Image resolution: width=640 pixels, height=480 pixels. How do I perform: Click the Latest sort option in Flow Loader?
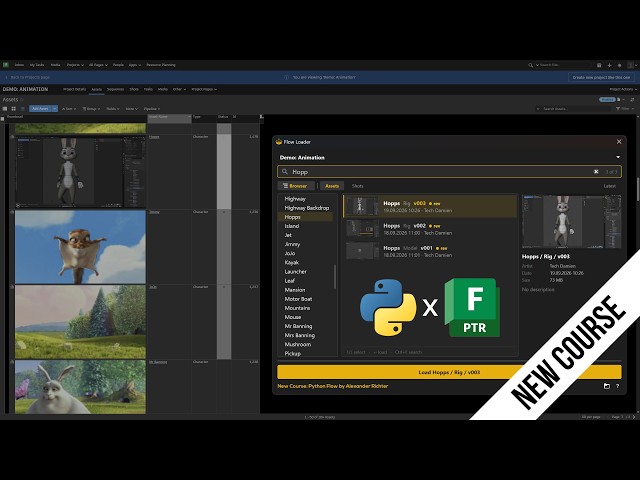tap(610, 186)
